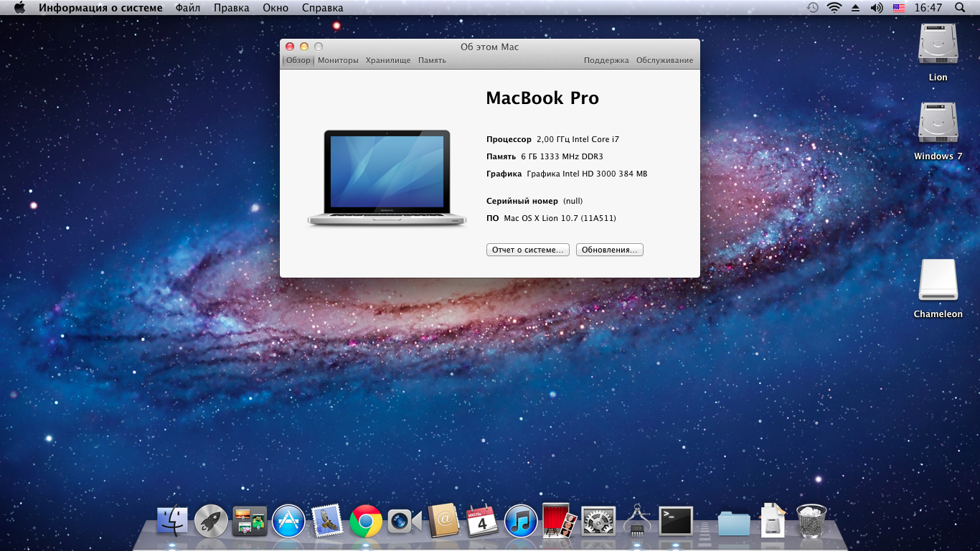Switch to the Память tab
Image resolution: width=980 pixels, height=551 pixels.
click(432, 60)
